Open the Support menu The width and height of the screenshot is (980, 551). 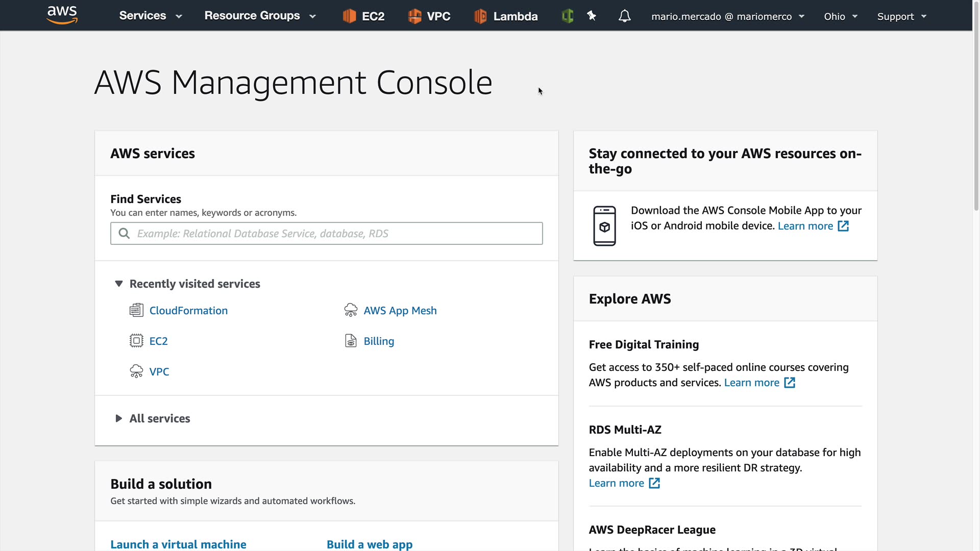pyautogui.click(x=901, y=16)
